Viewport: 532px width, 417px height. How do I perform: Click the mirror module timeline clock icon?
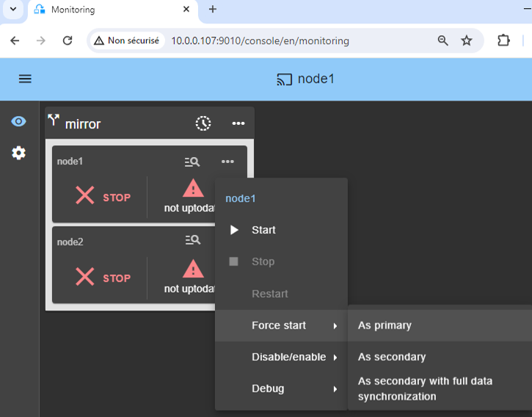pos(203,123)
